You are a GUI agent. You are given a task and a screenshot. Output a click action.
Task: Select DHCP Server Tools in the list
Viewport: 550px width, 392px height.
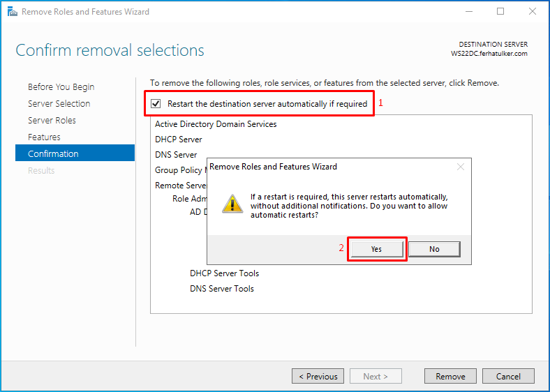point(225,273)
